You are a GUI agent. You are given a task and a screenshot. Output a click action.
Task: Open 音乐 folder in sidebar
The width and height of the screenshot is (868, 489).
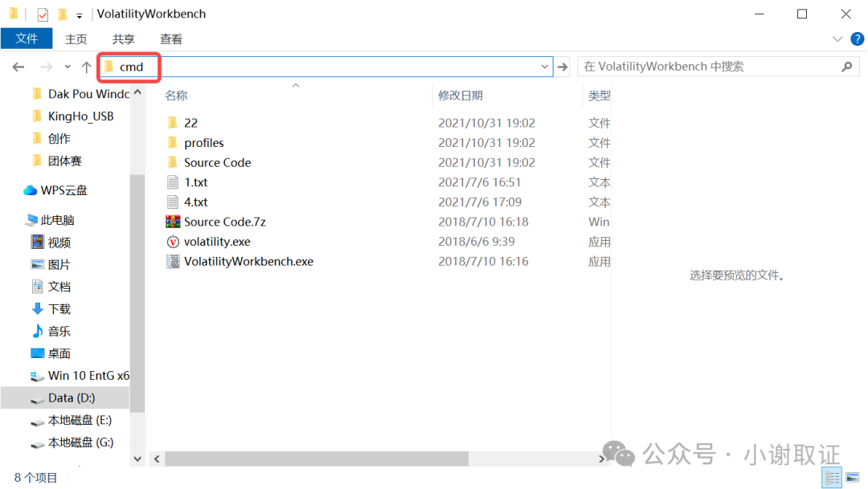[x=59, y=331]
